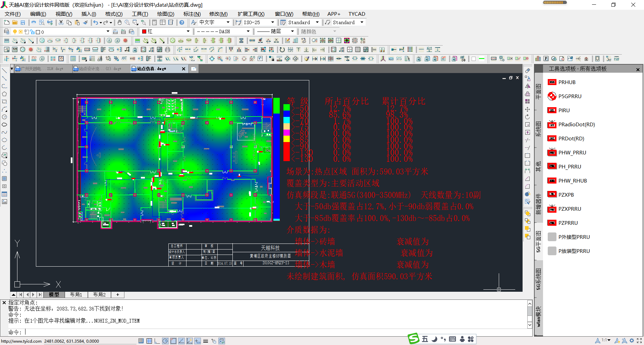This screenshot has width=644, height=345.
Task: Click the http://www.tyicd.com link
Action: 21,341
